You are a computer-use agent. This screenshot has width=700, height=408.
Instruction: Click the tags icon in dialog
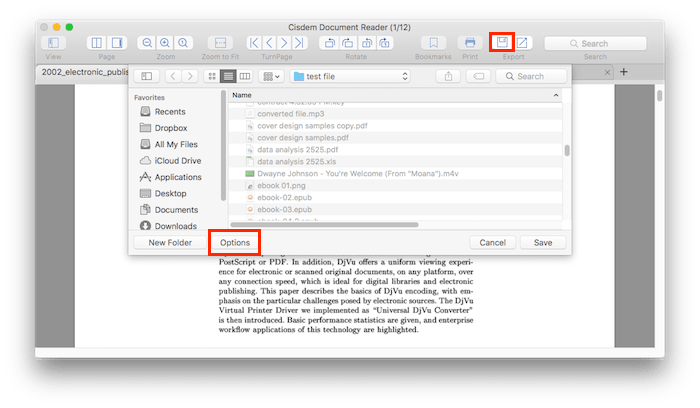pyautogui.click(x=478, y=76)
